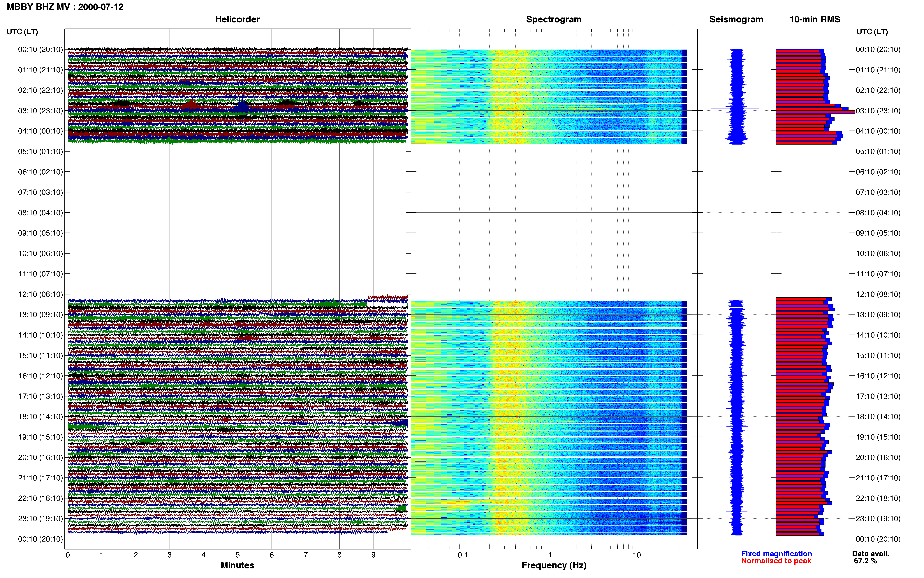Click right time label '09:10 (05:10)'

click(878, 233)
